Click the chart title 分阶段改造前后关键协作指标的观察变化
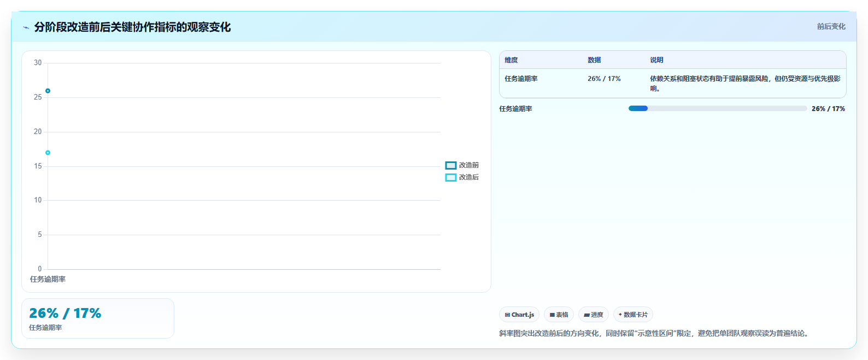The height and width of the screenshot is (360, 868). [132, 27]
